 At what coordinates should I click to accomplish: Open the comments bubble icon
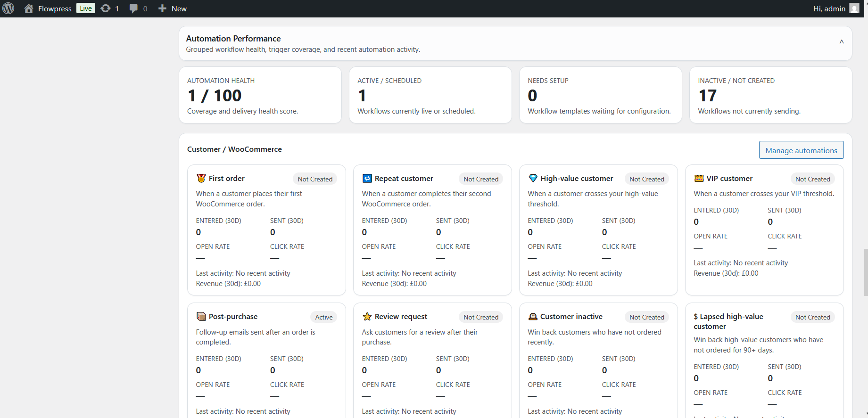[x=133, y=8]
